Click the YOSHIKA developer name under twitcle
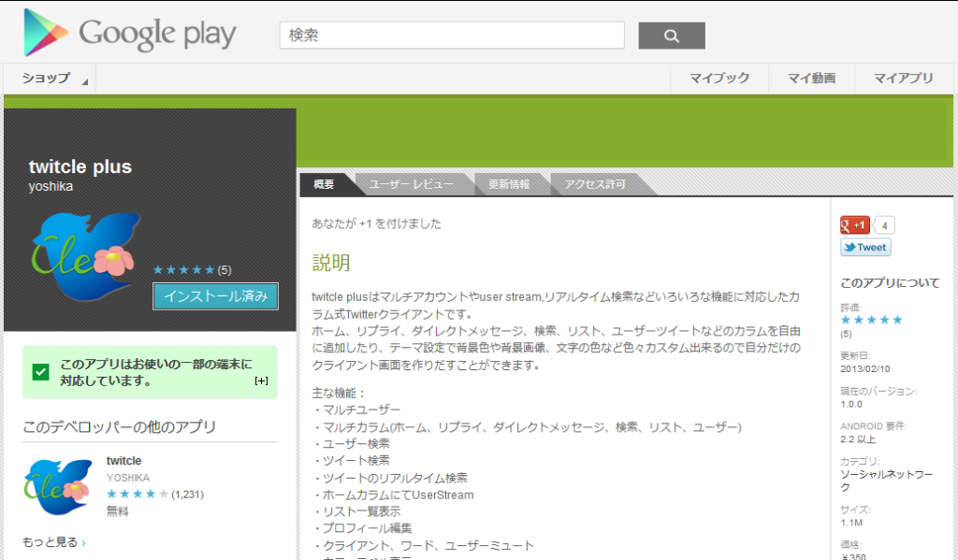Image resolution: width=958 pixels, height=560 pixels. click(x=127, y=478)
